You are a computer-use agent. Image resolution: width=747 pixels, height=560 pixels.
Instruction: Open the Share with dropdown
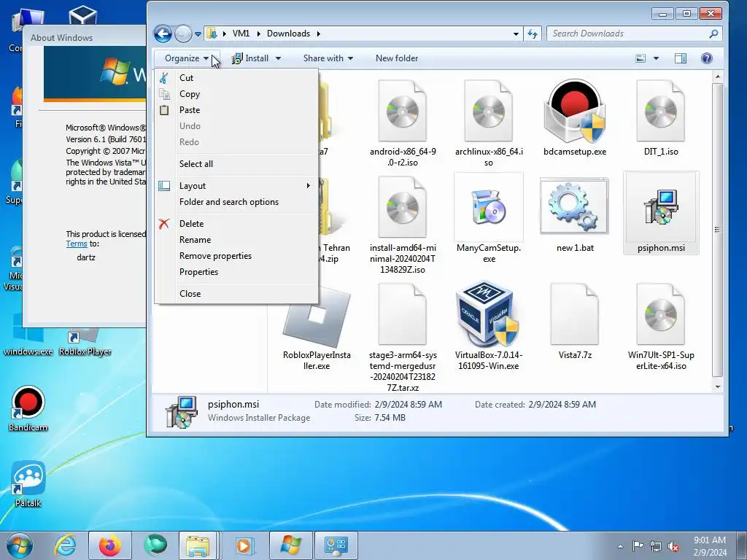pyautogui.click(x=328, y=58)
